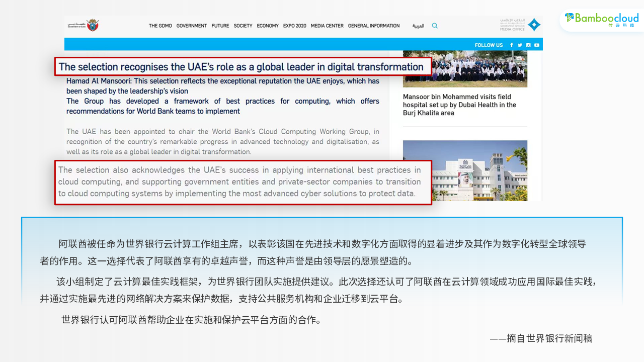Open Mansoor bin Mohammed field hospital article
This screenshot has width=644, height=362.
click(459, 105)
